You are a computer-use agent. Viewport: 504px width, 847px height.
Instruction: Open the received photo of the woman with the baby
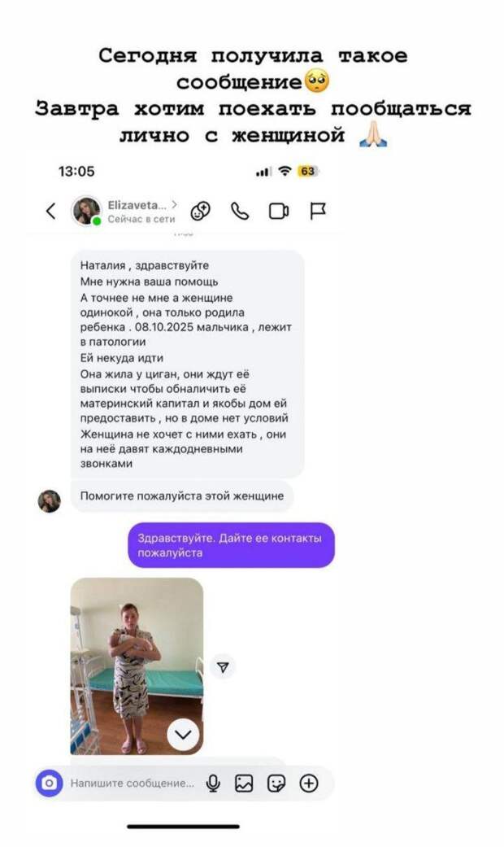(137, 666)
